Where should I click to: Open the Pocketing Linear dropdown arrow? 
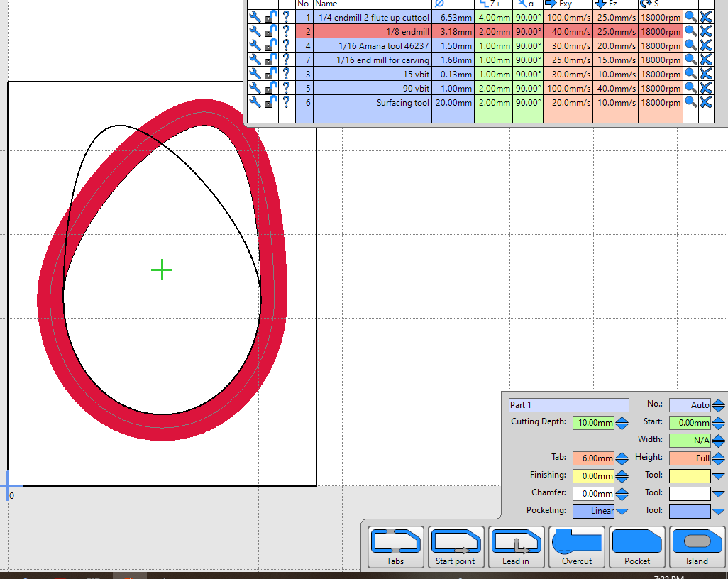click(x=622, y=511)
